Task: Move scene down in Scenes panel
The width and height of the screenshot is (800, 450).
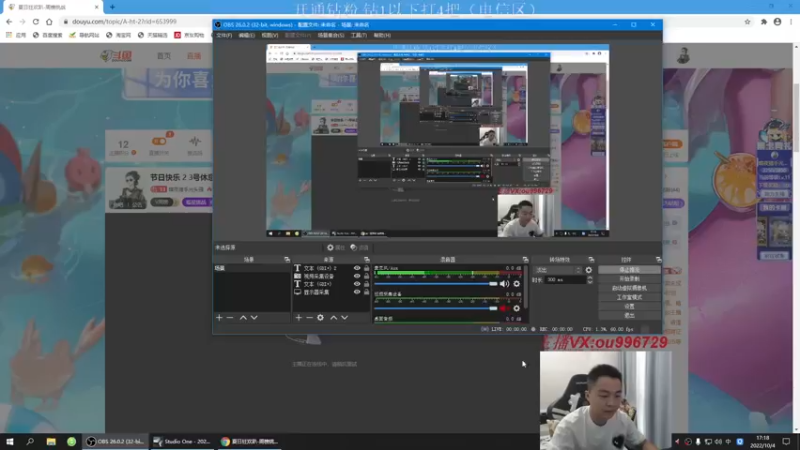Action: point(254,317)
